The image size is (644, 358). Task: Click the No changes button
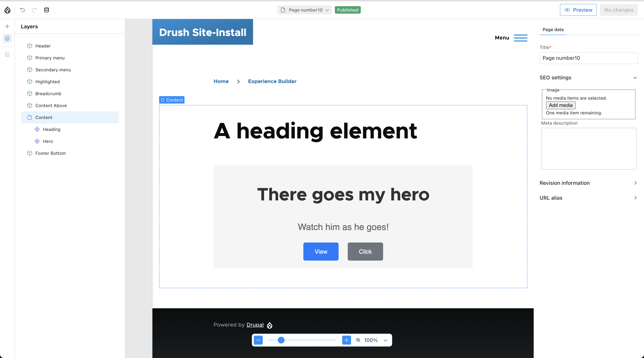619,10
